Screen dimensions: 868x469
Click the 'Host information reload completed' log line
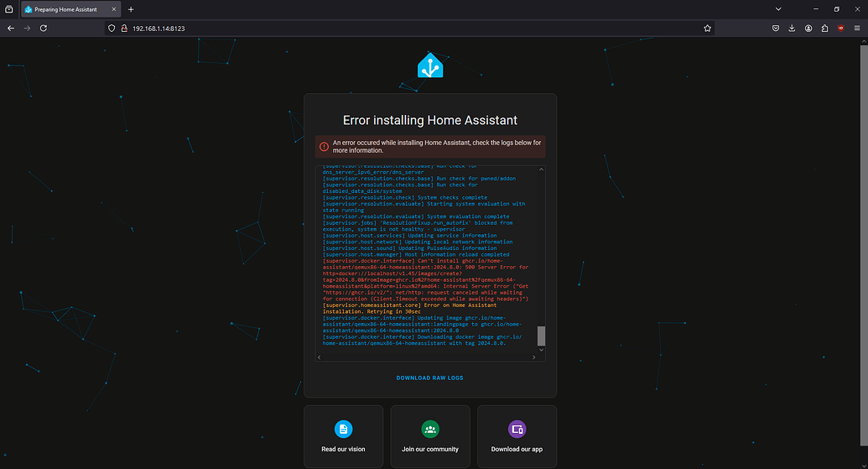(416, 254)
